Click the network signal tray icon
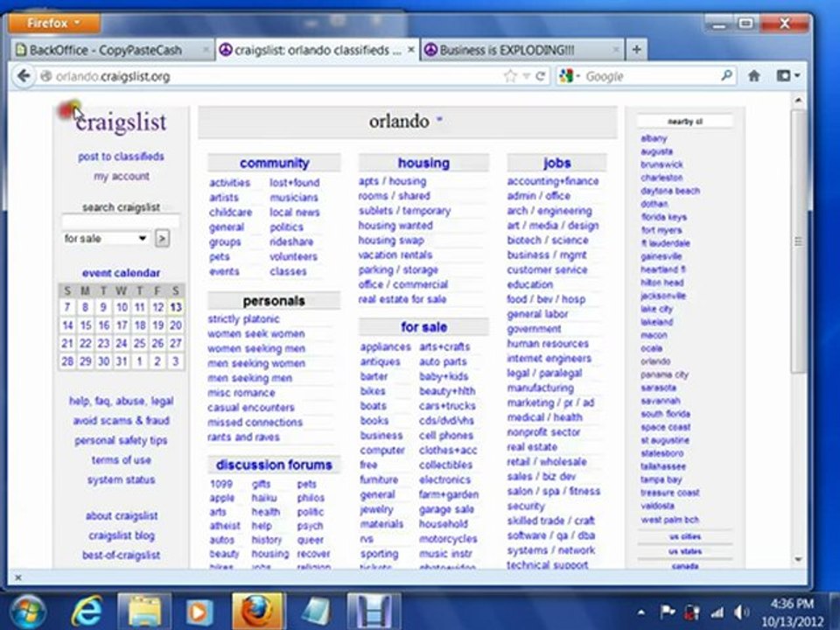The image size is (840, 630). [x=717, y=612]
